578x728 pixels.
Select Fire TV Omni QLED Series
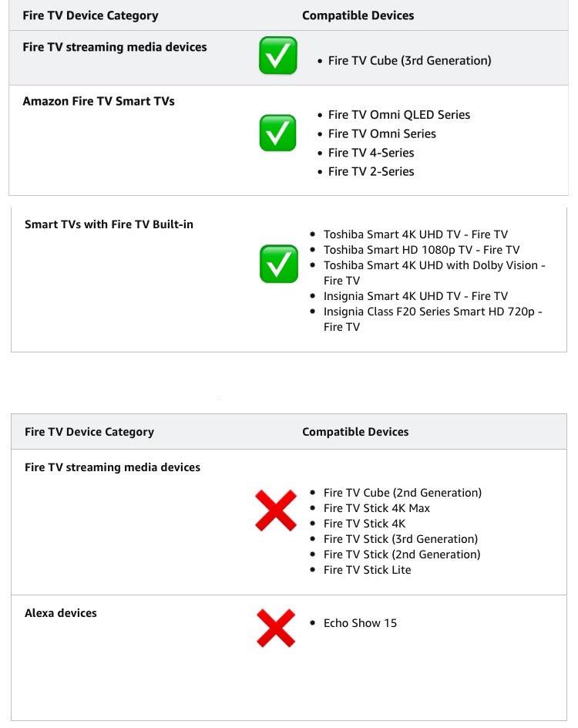398,115
